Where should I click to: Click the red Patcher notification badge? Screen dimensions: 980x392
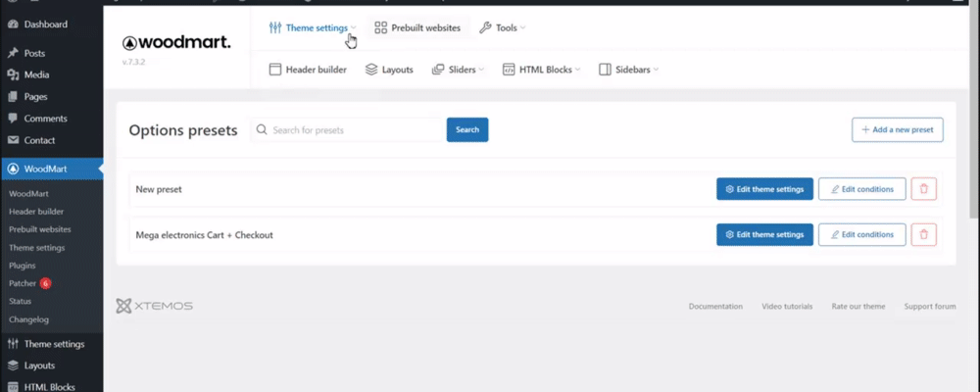pos(45,283)
